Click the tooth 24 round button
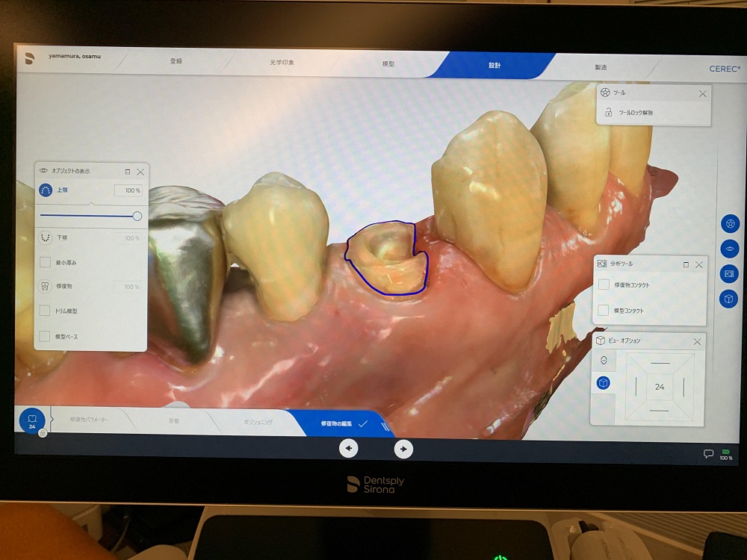 click(32, 420)
